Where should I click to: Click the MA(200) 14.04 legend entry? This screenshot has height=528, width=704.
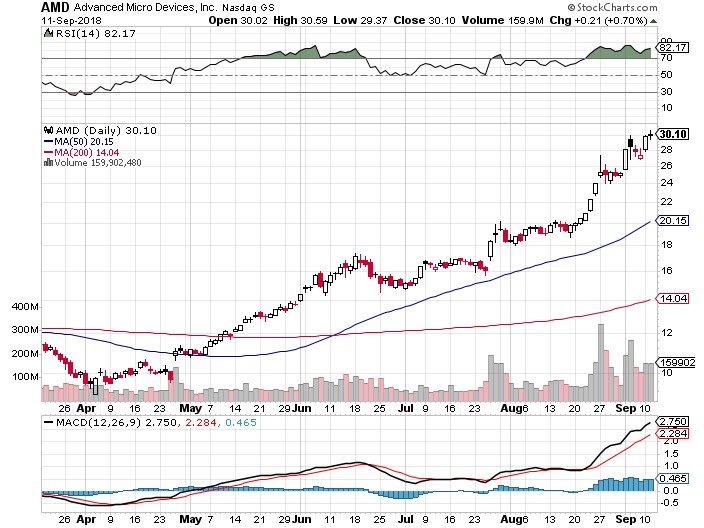pyautogui.click(x=82, y=153)
